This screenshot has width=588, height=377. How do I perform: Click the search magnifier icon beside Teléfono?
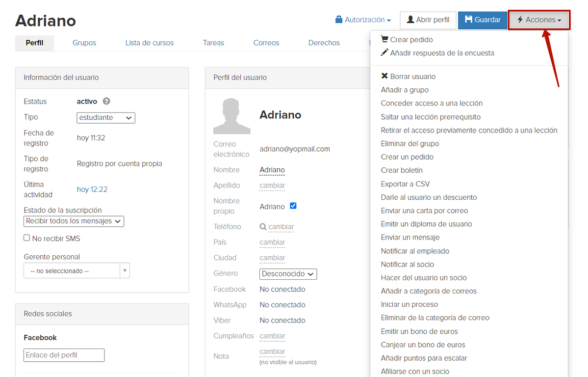263,227
